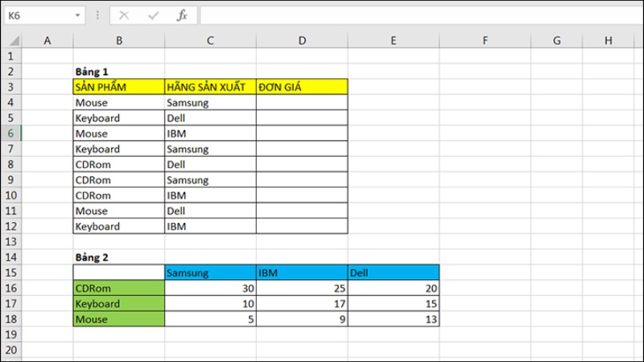Click the Cancel X formula icon
Image resolution: width=644 pixels, height=362 pixels.
(x=124, y=15)
